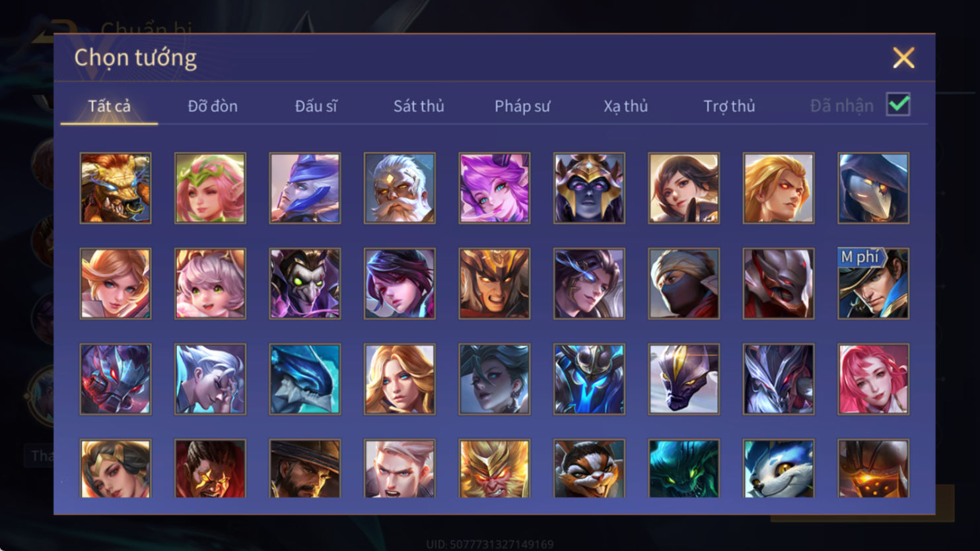The width and height of the screenshot is (980, 551).
Task: Pick the white-bearded old man hero
Action: pos(400,188)
